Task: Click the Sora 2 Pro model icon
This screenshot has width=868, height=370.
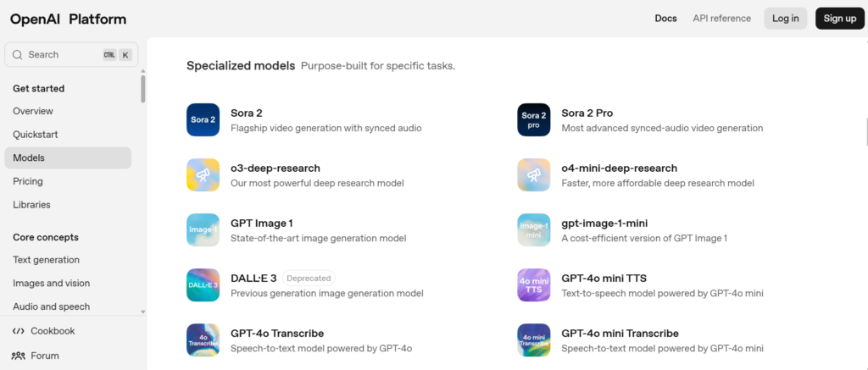Action: pyautogui.click(x=533, y=119)
